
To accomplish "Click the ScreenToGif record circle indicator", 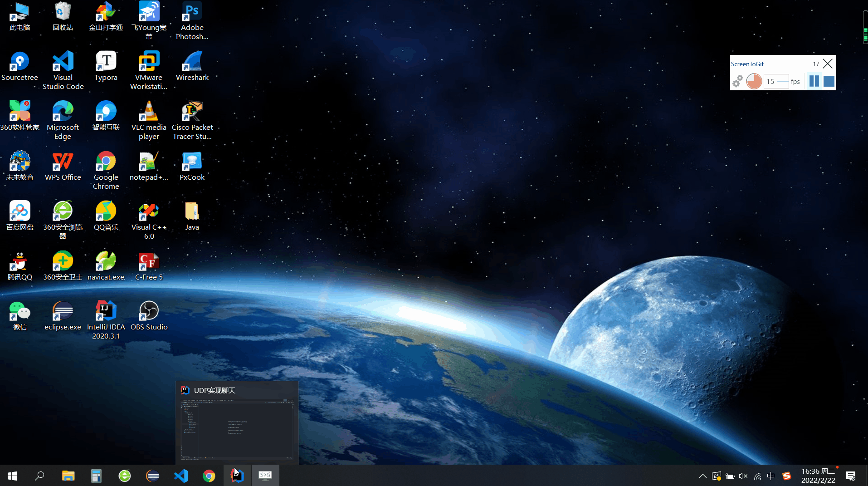I will pyautogui.click(x=754, y=81).
